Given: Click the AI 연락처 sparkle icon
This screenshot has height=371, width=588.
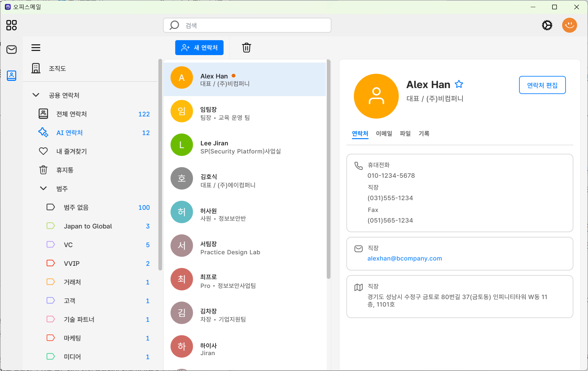Looking at the screenshot, I should tap(43, 133).
